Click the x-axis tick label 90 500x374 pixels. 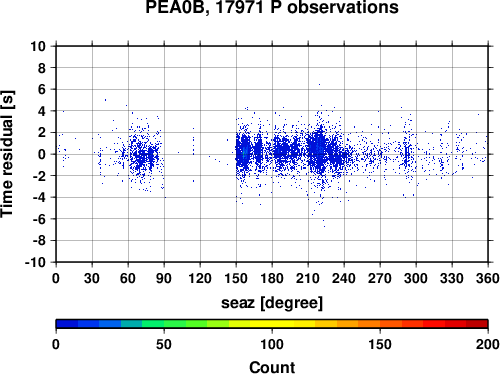pos(164,278)
